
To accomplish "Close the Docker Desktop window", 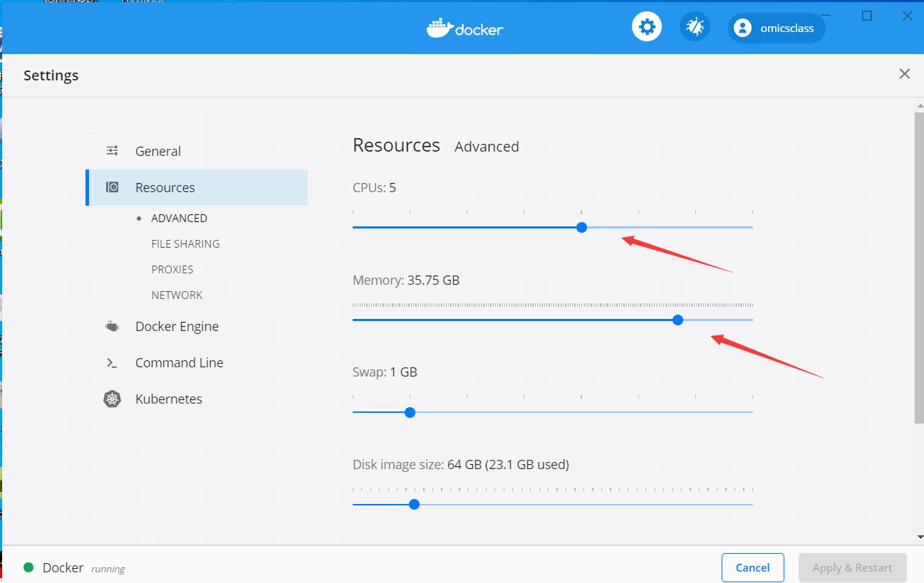I will (907, 16).
